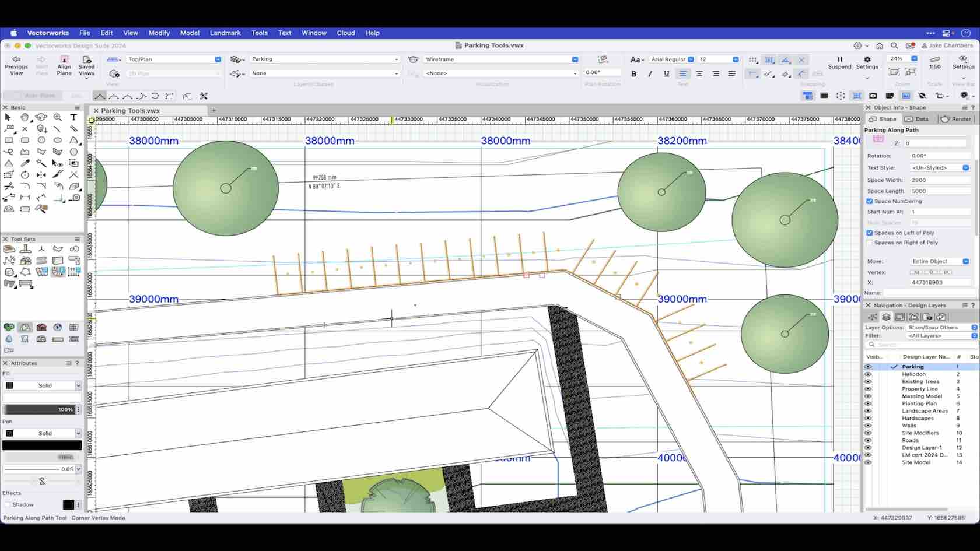Click the Space Width input field
This screenshot has height=551, width=980.
(x=939, y=180)
